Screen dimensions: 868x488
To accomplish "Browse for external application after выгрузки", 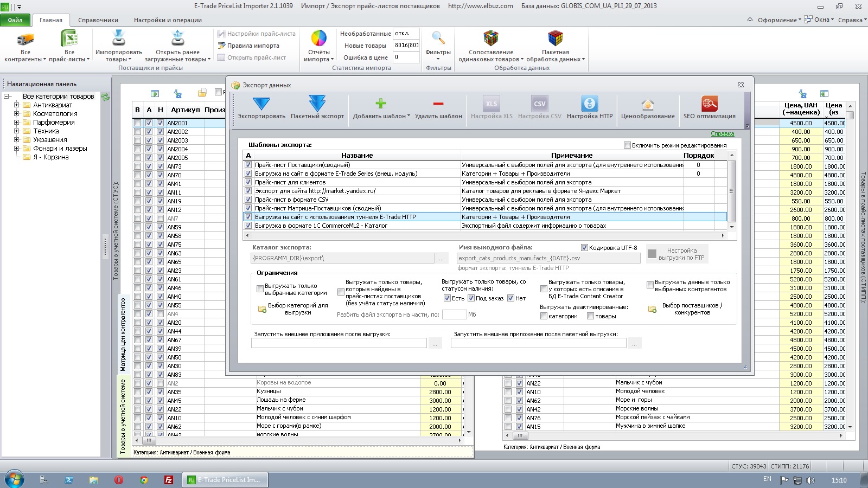I will click(435, 343).
